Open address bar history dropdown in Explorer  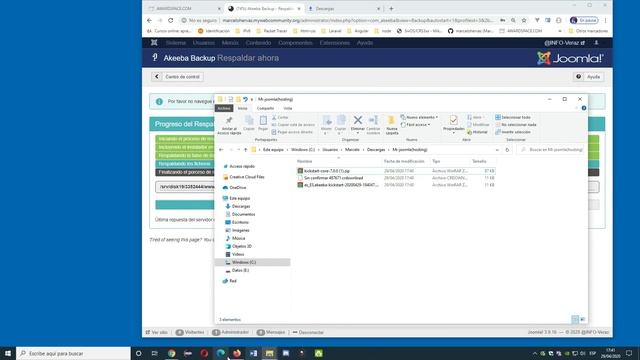click(x=497, y=150)
